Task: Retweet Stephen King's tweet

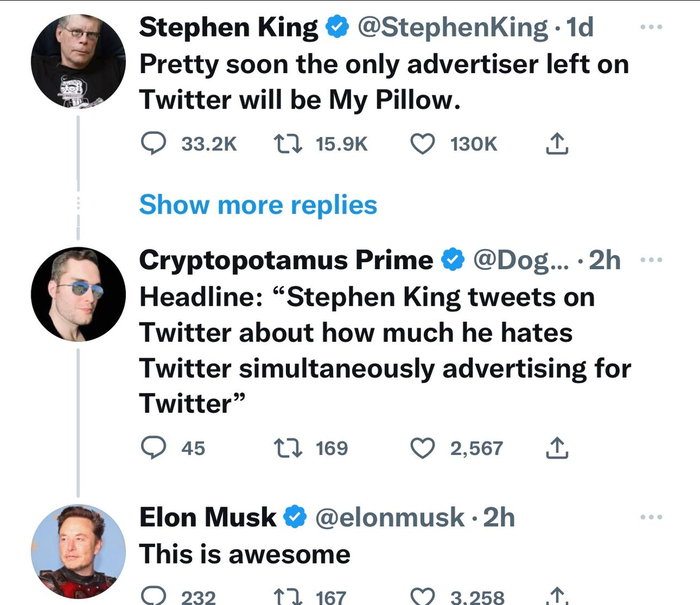Action: tap(285, 144)
